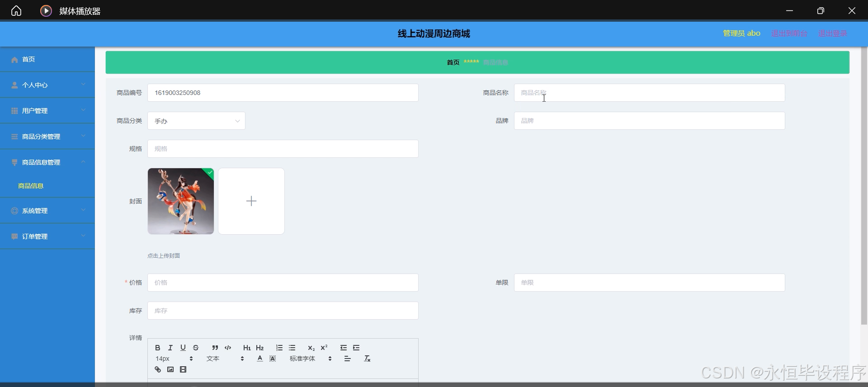Apply Heading 1 style
The width and height of the screenshot is (868, 387).
click(x=247, y=348)
